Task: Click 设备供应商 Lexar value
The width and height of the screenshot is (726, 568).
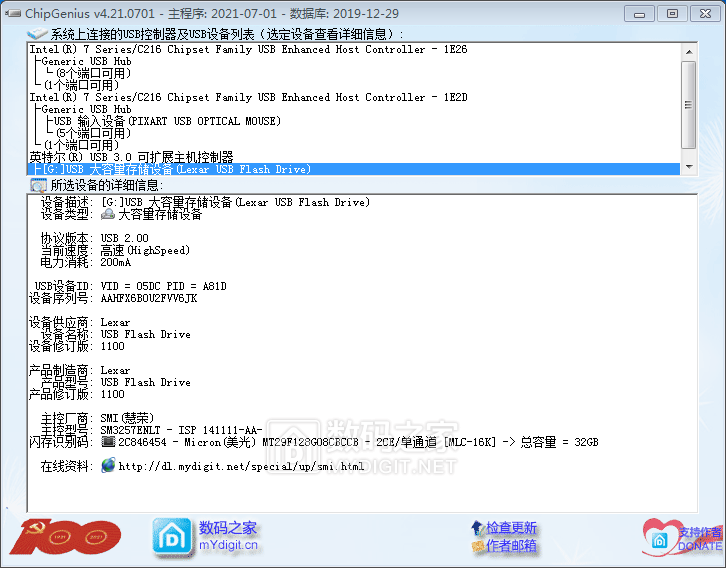Action: 115,322
